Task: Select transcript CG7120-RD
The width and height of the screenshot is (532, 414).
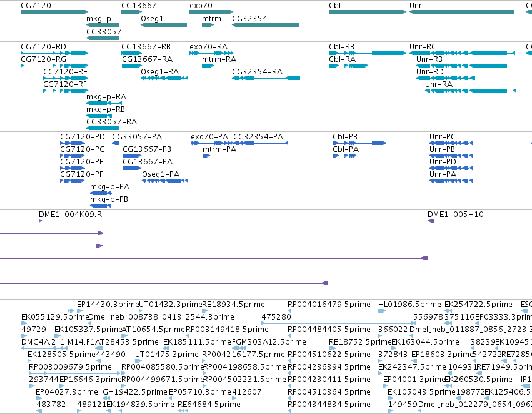Action: coord(54,53)
